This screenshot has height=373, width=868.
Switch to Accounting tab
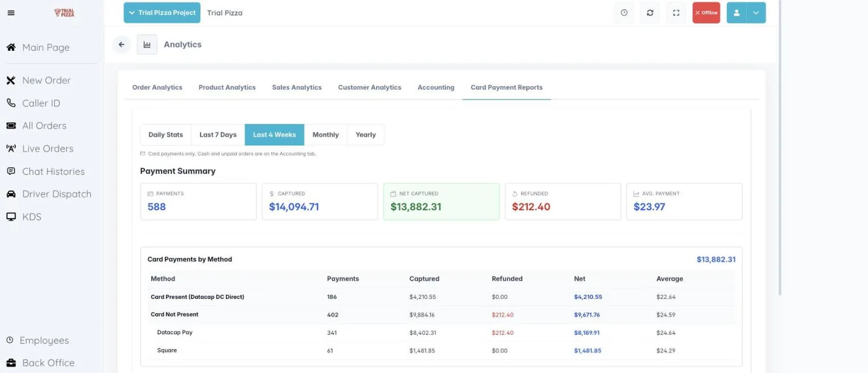click(436, 87)
